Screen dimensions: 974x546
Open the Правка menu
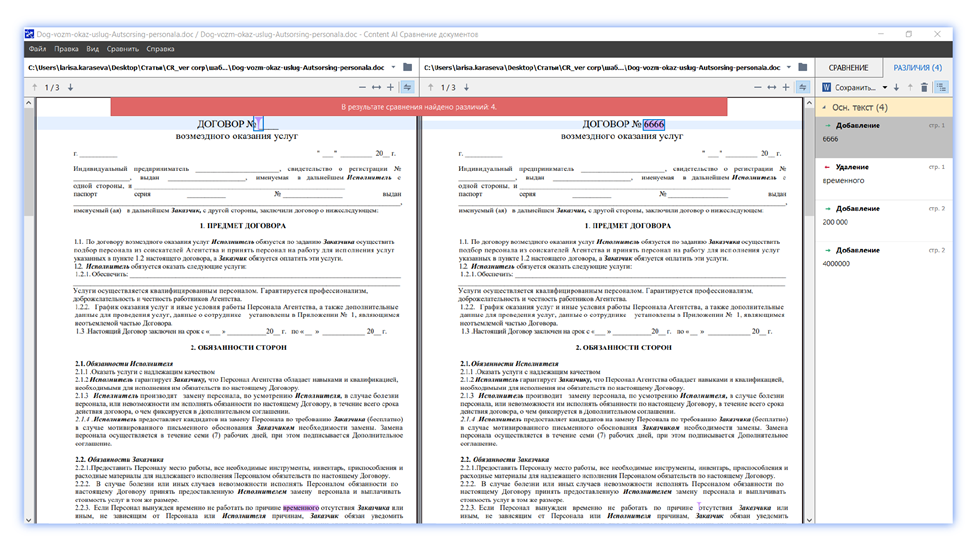[x=66, y=49]
